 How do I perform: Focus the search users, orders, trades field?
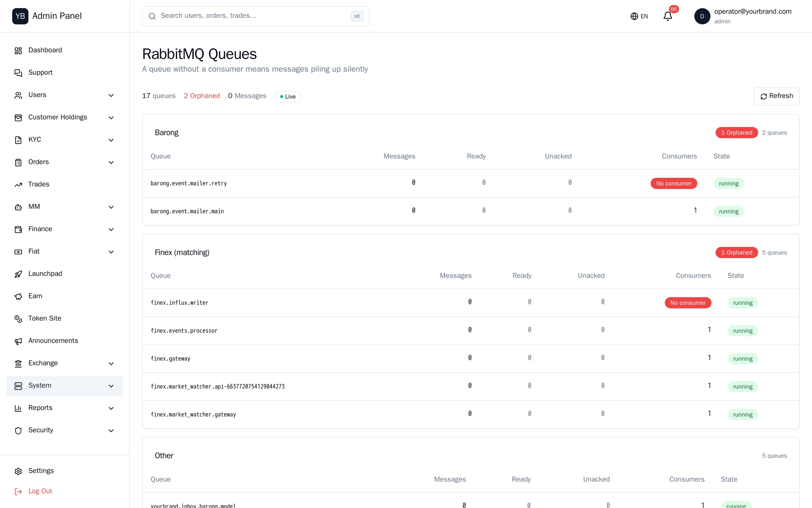(x=255, y=16)
